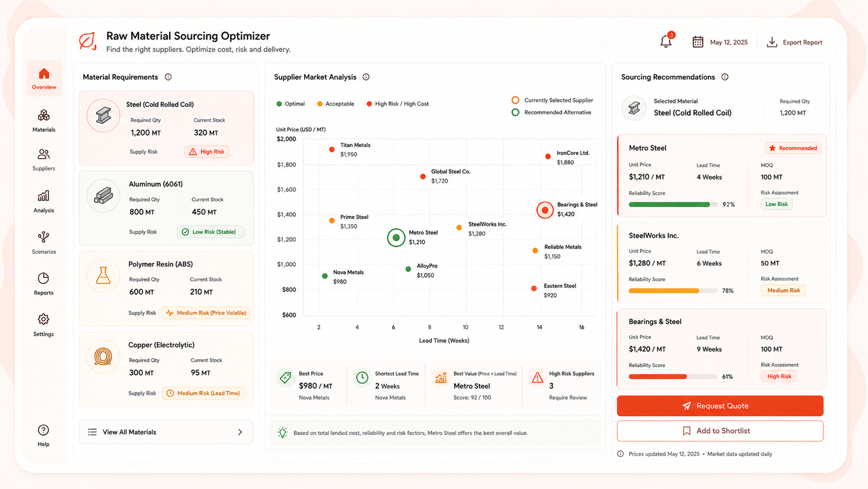Select the Bearings & Steel circled point

545,210
